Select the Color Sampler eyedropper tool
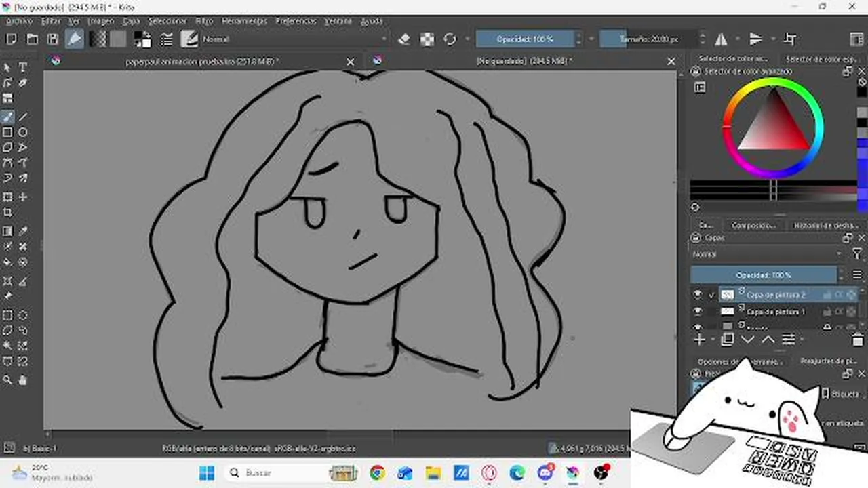 click(x=22, y=231)
